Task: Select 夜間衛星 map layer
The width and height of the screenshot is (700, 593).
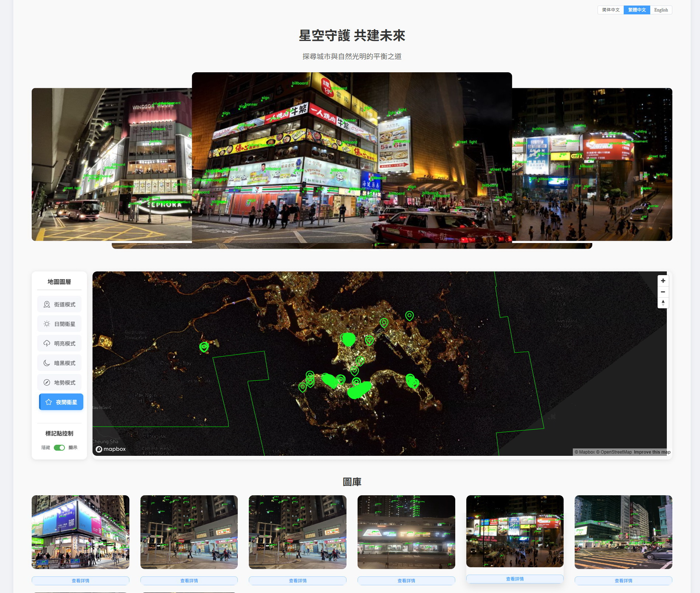Action: pos(61,402)
